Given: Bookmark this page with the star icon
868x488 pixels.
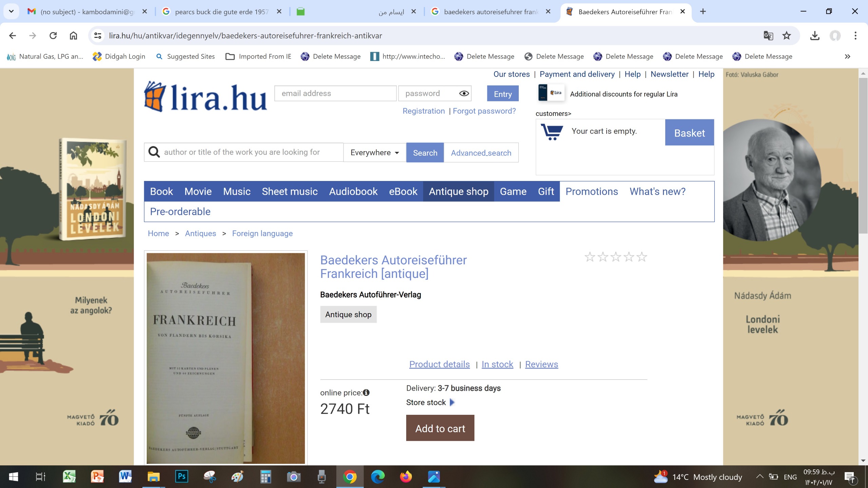Looking at the screenshot, I should [x=787, y=36].
